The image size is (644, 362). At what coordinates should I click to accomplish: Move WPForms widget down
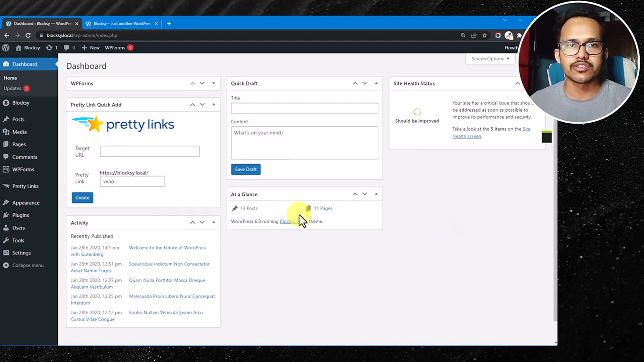point(202,83)
